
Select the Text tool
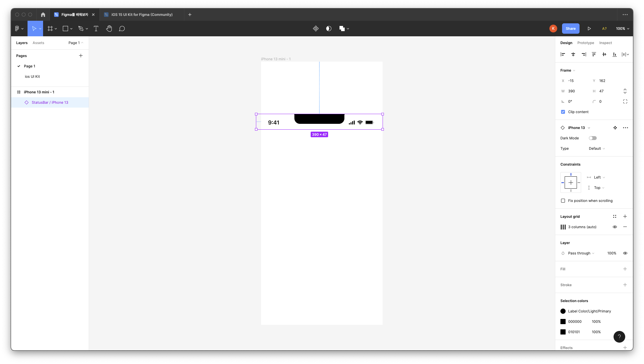point(96,29)
